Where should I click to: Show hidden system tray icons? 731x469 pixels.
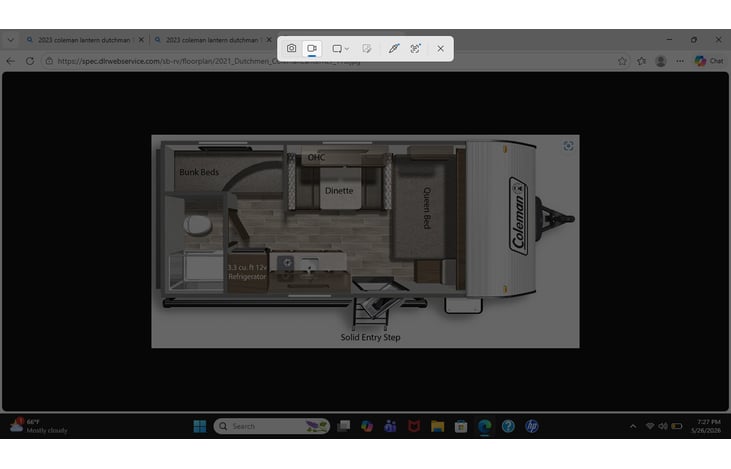click(x=633, y=426)
